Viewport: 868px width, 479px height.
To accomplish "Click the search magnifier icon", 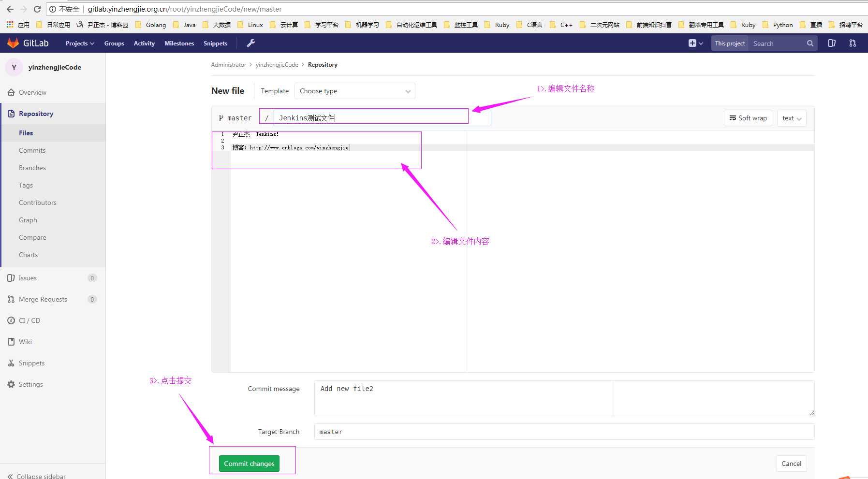I will (810, 44).
